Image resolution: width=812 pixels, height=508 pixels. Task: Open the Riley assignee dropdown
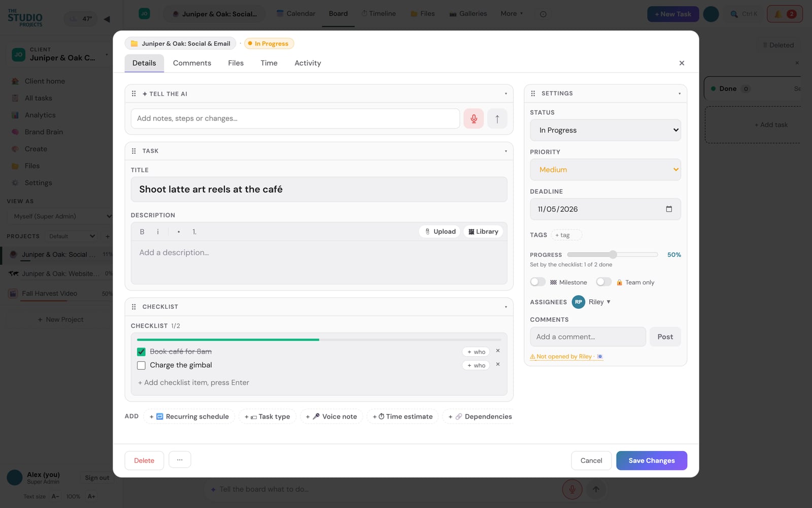point(599,302)
